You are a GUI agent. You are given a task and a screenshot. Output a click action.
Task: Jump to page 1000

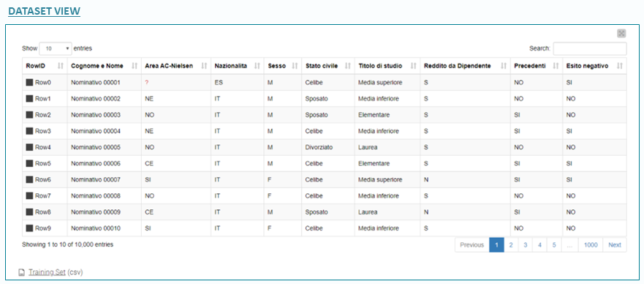coord(591,245)
